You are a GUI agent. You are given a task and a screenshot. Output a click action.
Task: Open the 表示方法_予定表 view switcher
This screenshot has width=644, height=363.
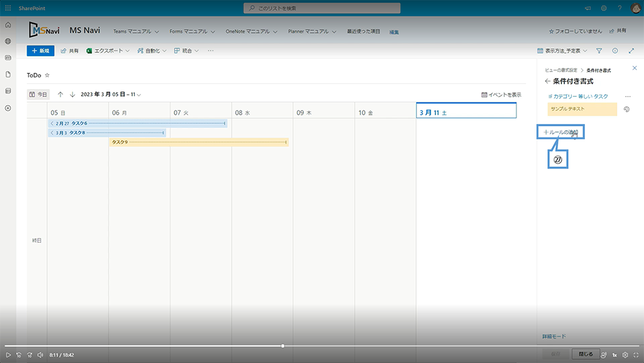(x=562, y=50)
